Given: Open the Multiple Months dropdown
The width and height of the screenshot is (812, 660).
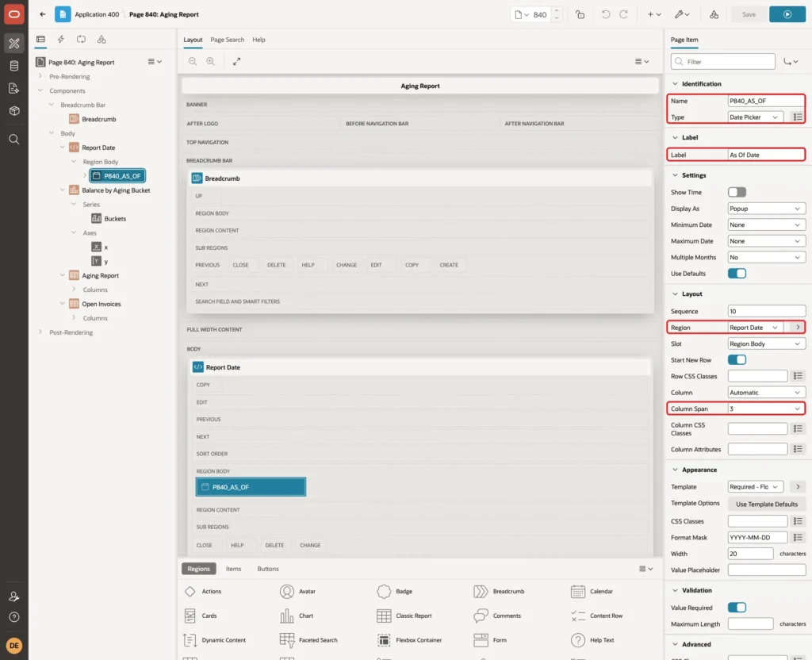Looking at the screenshot, I should 767,258.
